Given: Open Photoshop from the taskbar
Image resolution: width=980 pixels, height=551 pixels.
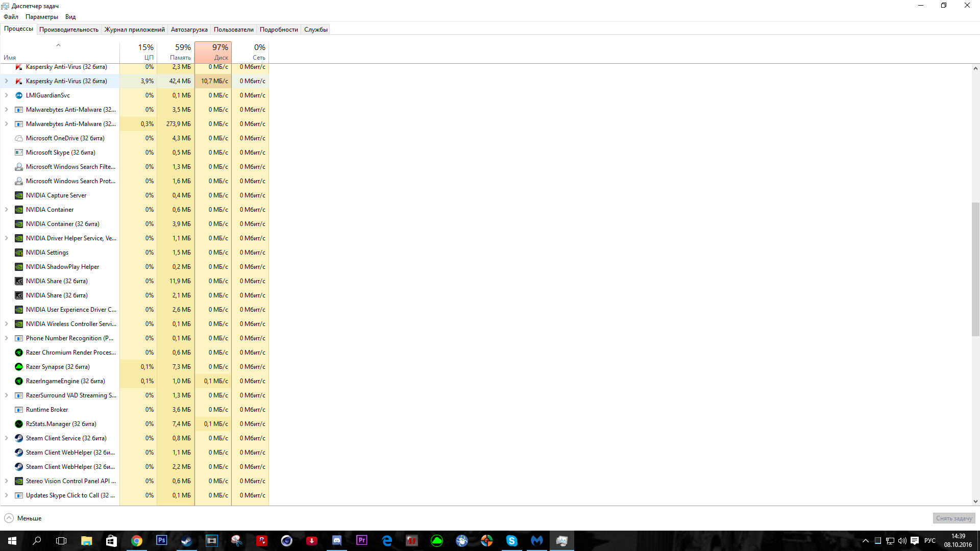Looking at the screenshot, I should point(161,540).
